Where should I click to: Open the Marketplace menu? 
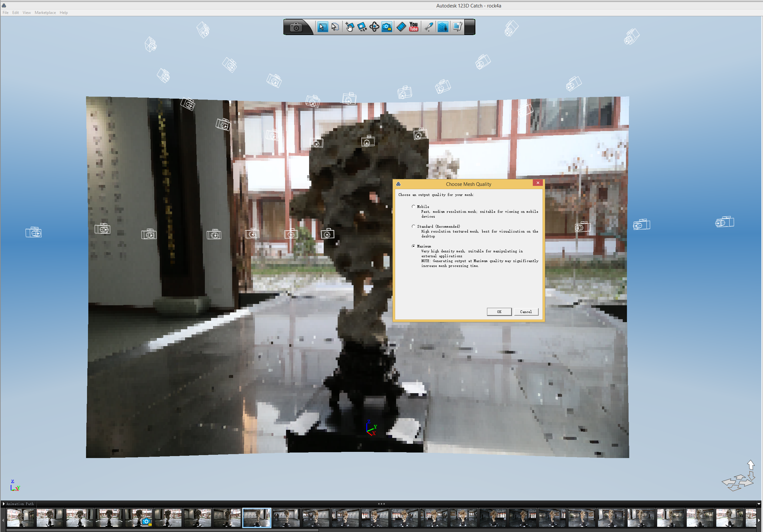(45, 13)
